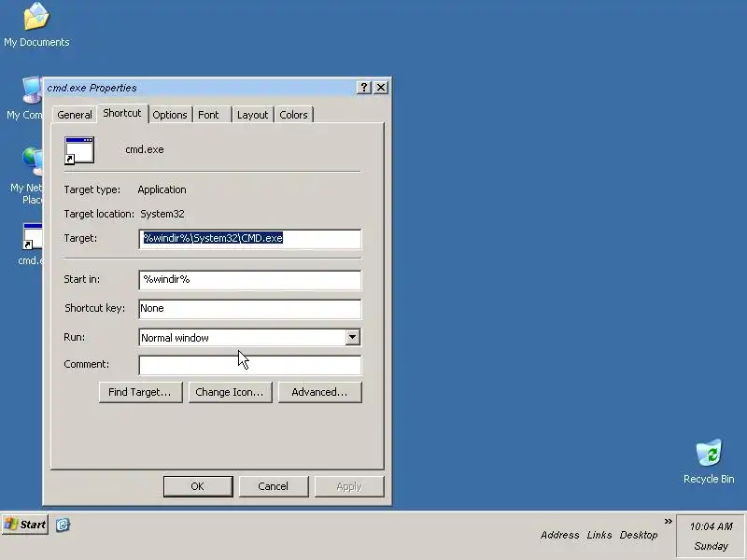Click Find Target button

[141, 392]
